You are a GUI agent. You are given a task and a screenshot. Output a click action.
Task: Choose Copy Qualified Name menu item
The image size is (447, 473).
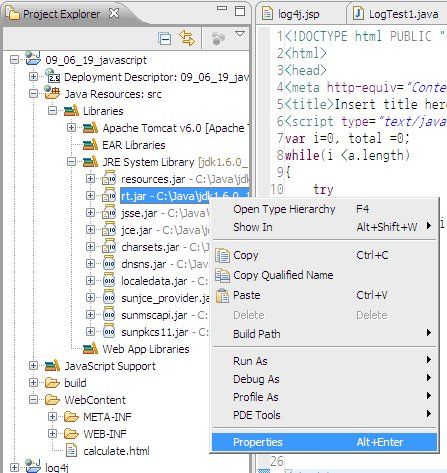point(325,275)
